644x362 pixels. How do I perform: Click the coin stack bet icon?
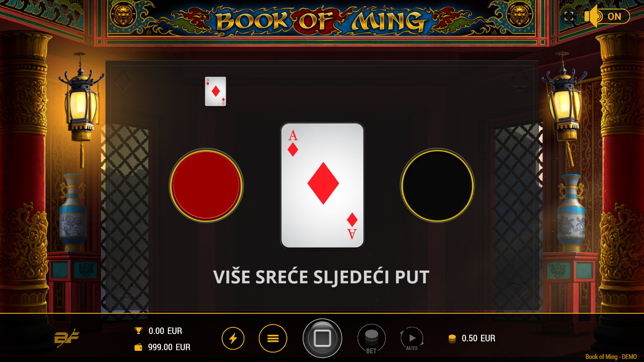tap(452, 338)
